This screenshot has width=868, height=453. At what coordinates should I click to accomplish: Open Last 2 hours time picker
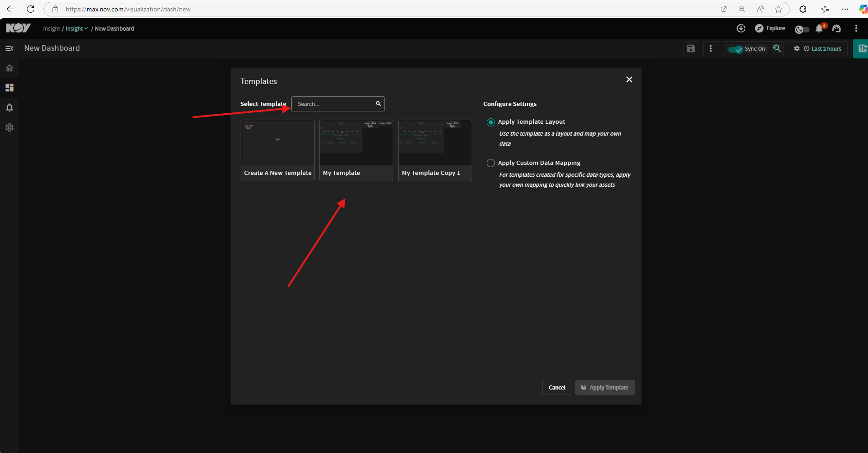tap(823, 49)
